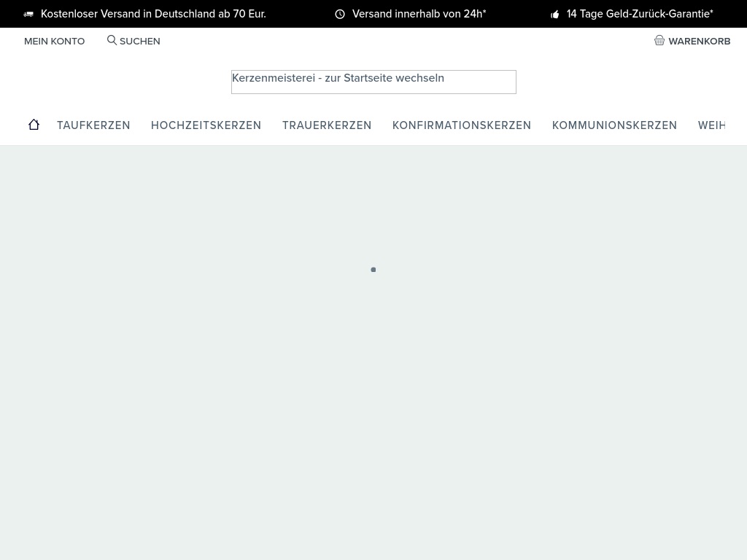Viewport: 747px width, 560px height.
Task: Navigate to Konfirmationskerzen
Action: point(462,125)
